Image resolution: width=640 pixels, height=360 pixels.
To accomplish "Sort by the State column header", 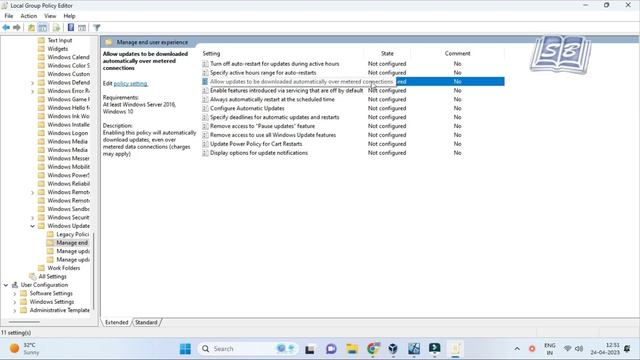I will 387,53.
